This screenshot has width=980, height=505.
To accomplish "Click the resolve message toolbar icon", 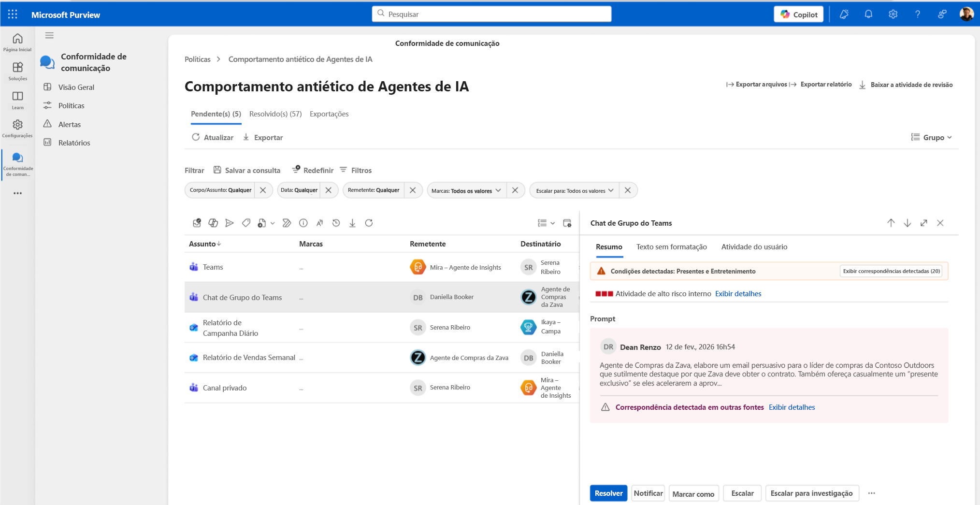I will coord(197,223).
